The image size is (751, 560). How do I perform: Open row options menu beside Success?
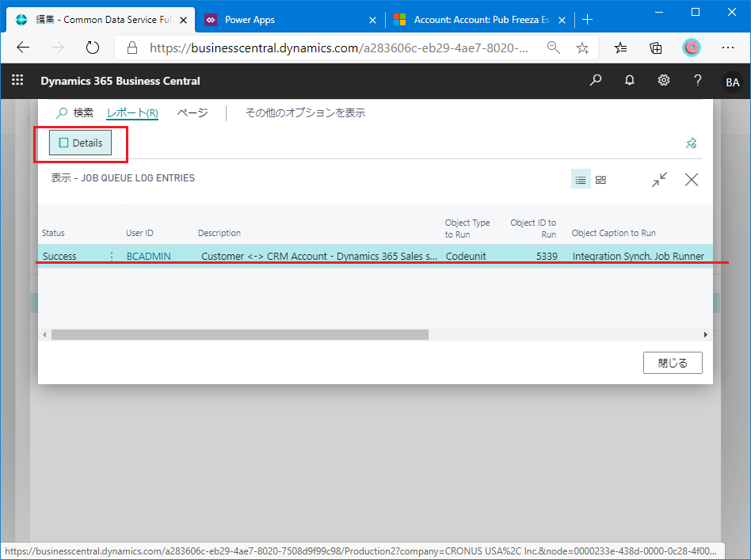tap(112, 257)
